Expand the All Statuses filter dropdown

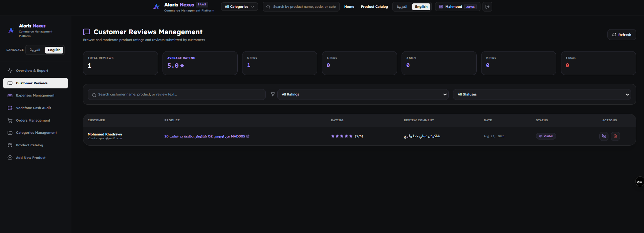point(542,94)
